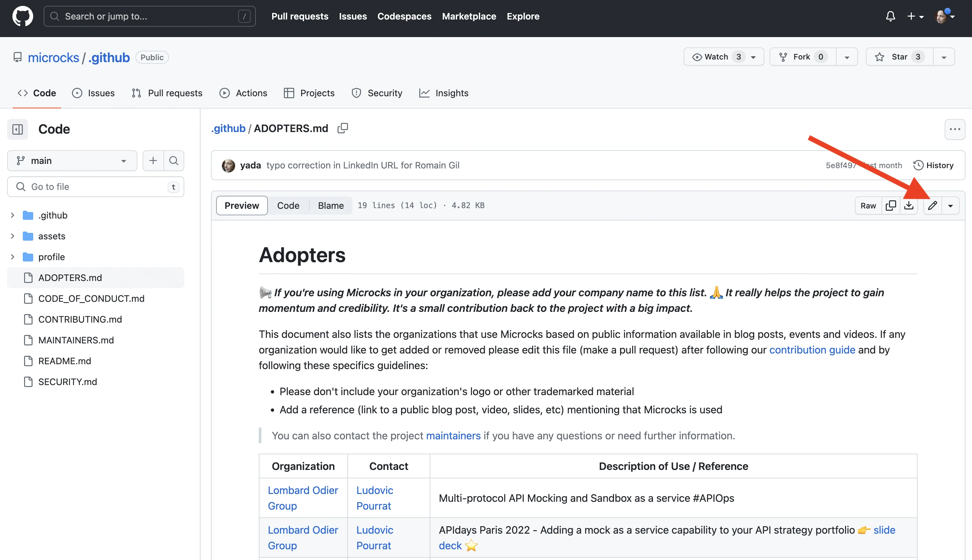
Task: Open the more options ellipsis menu
Action: 955,129
